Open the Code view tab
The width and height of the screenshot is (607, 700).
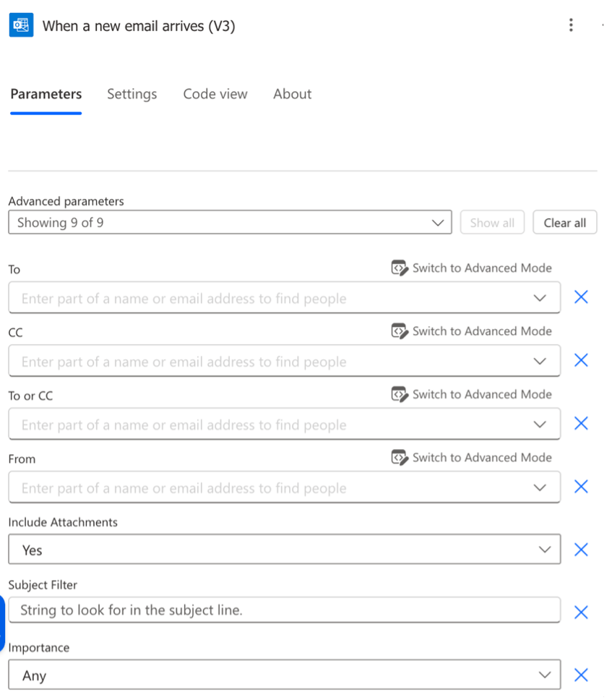point(215,94)
